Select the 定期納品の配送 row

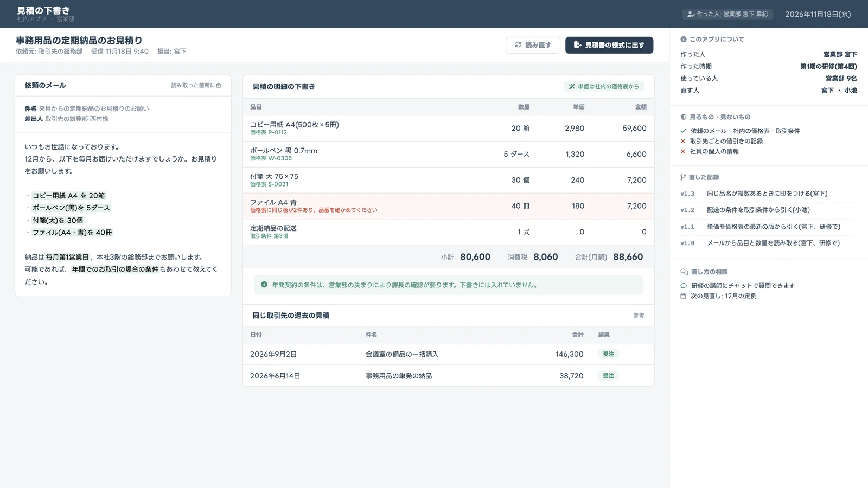point(448,232)
